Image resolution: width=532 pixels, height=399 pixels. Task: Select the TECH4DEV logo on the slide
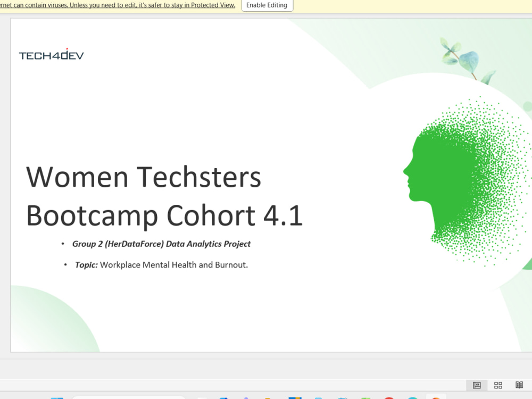coord(51,55)
